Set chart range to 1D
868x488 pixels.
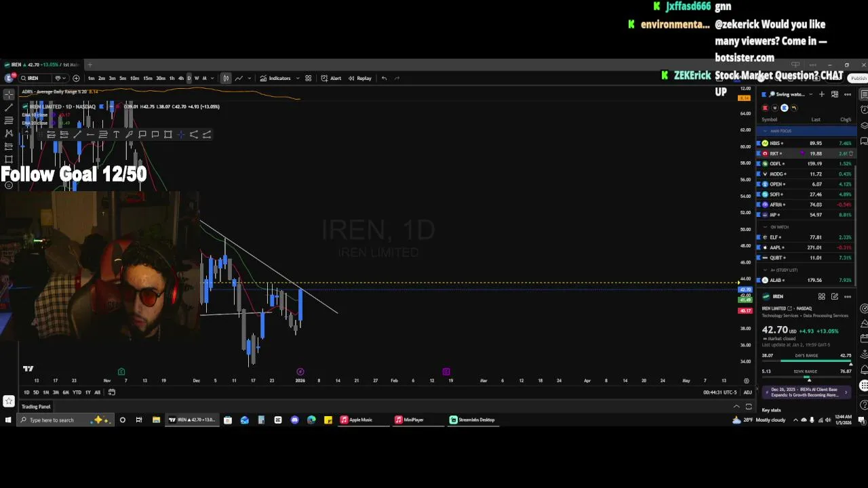26,392
